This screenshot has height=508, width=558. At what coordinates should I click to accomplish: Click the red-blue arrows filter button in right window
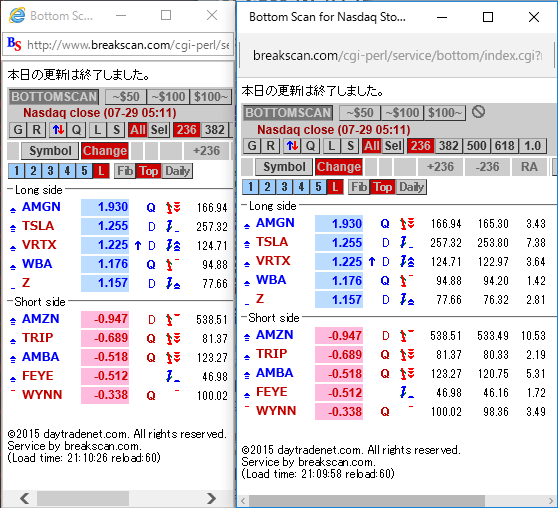pyautogui.click(x=292, y=146)
